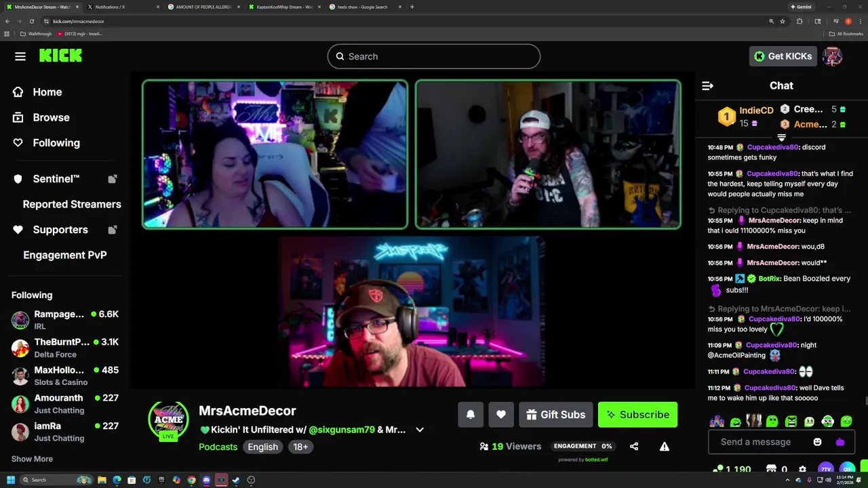
Task: Collapse the chat panel arrow icon
Action: click(x=707, y=86)
